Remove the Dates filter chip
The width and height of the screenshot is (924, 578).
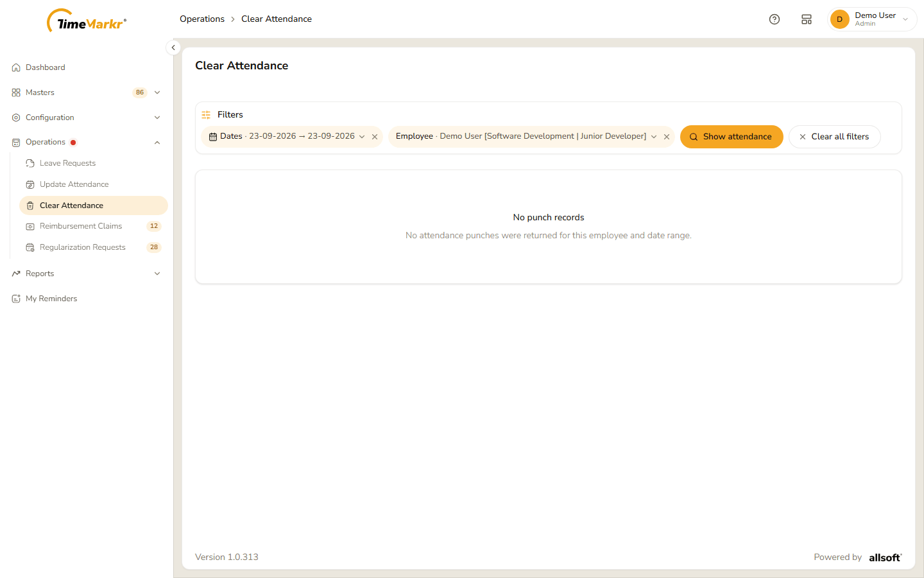pos(375,137)
